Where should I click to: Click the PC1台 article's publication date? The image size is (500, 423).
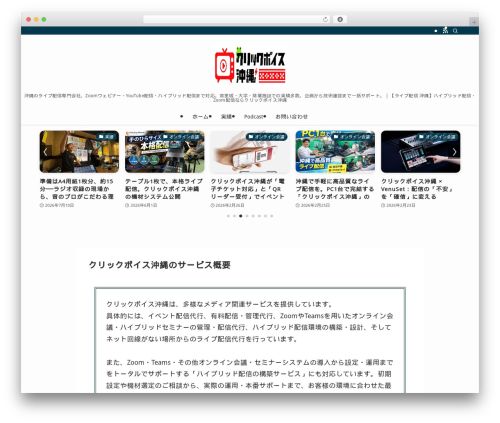pos(313,205)
